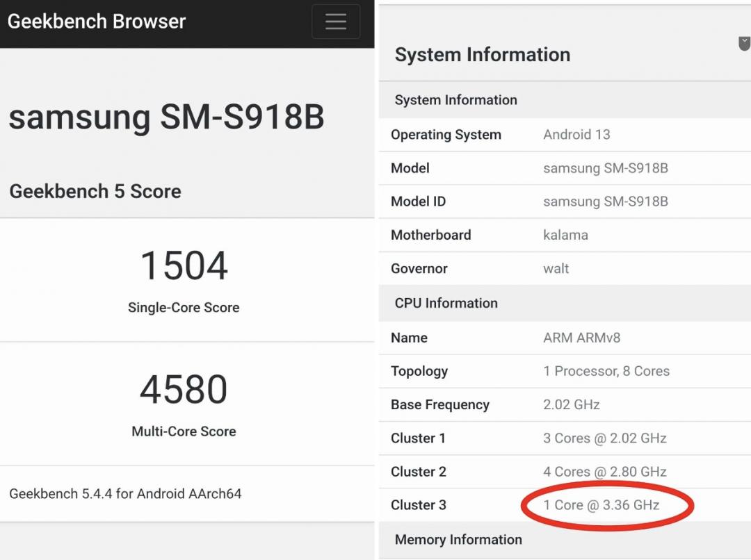Click the 'Cluster 3' row label
This screenshot has width=751, height=560.
419,505
